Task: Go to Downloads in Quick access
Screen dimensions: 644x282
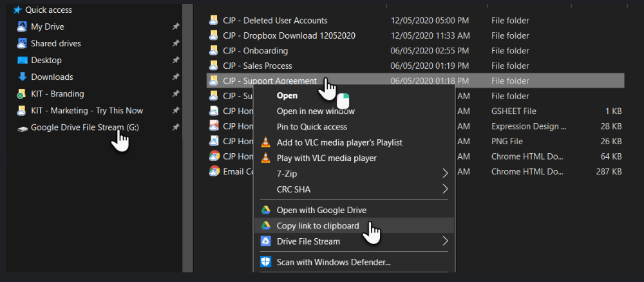Action: (x=52, y=77)
